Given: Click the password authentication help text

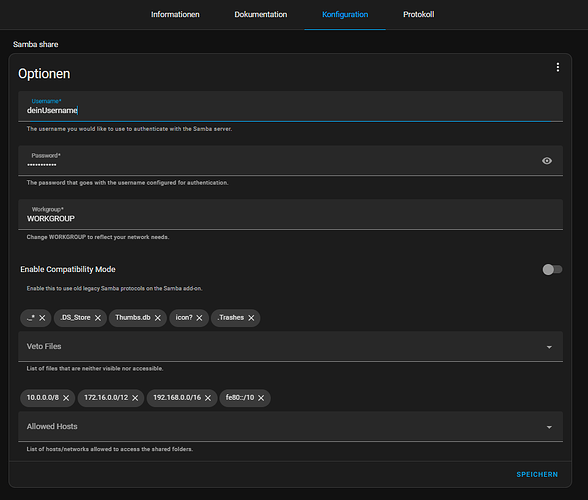Looking at the screenshot, I should [x=128, y=183].
